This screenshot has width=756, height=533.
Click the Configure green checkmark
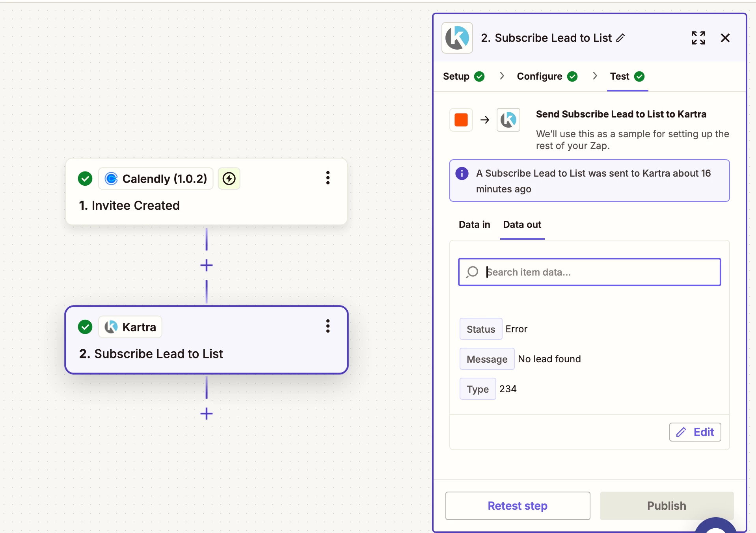(x=572, y=76)
